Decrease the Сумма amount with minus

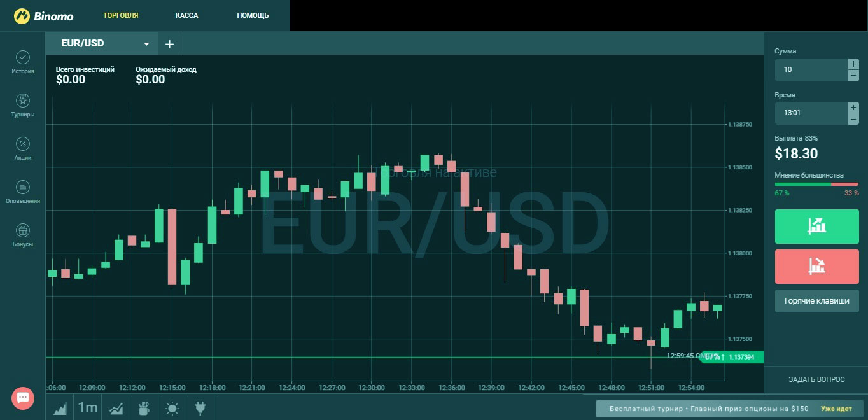pyautogui.click(x=853, y=75)
